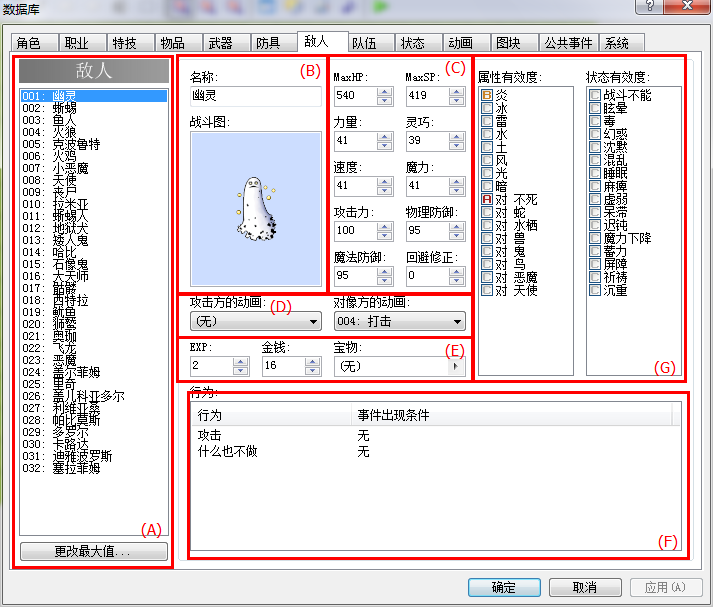This screenshot has width=713, height=607.
Task: Select enemy 031: 迪雅波罗斯
Action: 94,456
